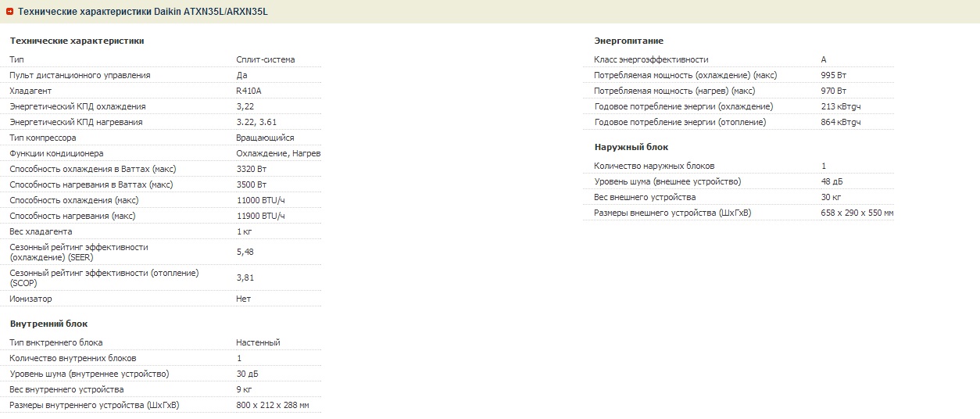The image size is (980, 419).
Task: Click the 3320 Вт cooling capacity value
Action: (251, 169)
